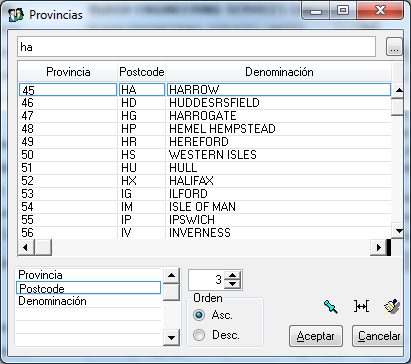Click provincia cell 49

tap(68, 142)
